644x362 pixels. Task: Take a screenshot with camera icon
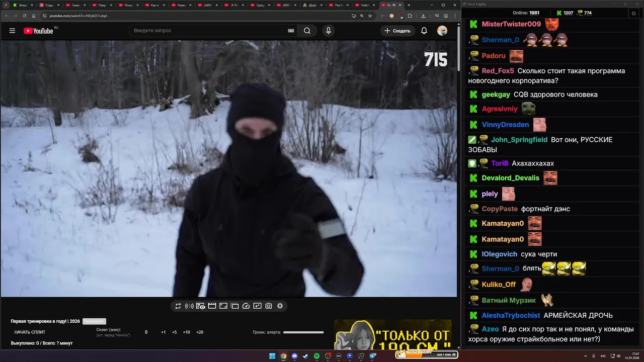[x=269, y=306]
